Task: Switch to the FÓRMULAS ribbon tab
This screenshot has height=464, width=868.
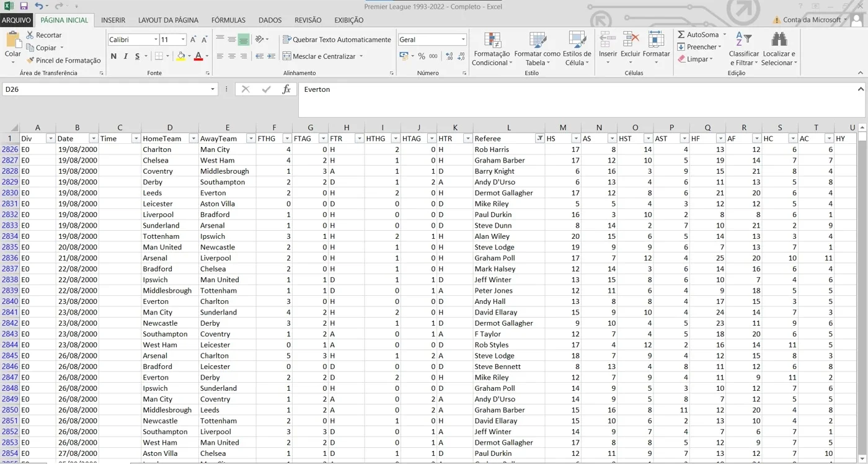Action: tap(228, 20)
